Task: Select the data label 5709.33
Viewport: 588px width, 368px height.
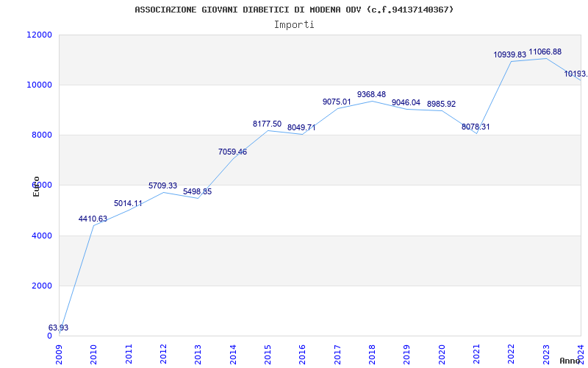Action: (x=162, y=186)
